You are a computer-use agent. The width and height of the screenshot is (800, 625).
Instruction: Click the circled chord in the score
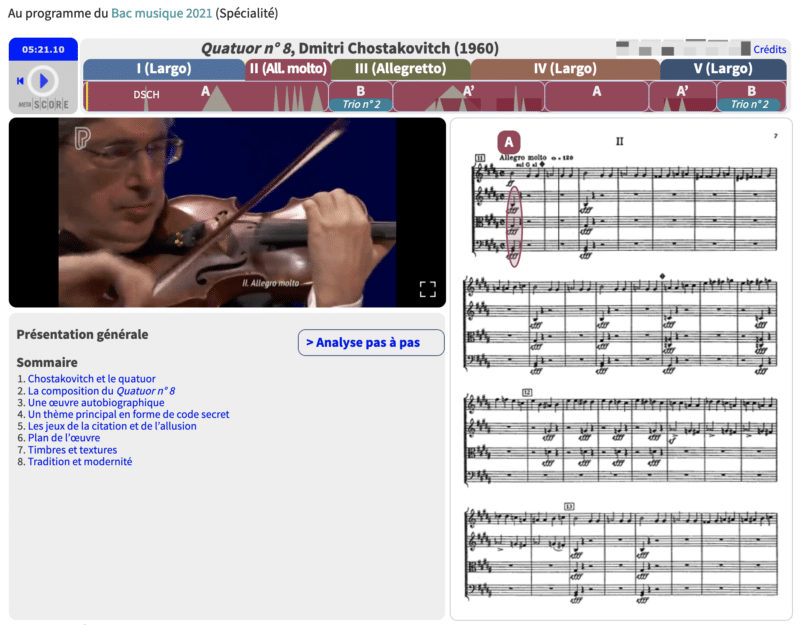[514, 227]
